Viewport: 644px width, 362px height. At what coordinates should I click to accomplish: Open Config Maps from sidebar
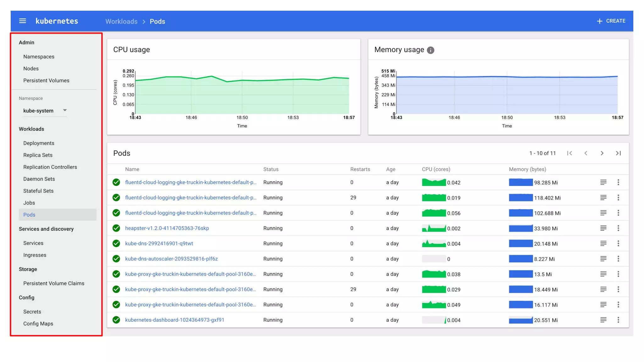pos(38,324)
